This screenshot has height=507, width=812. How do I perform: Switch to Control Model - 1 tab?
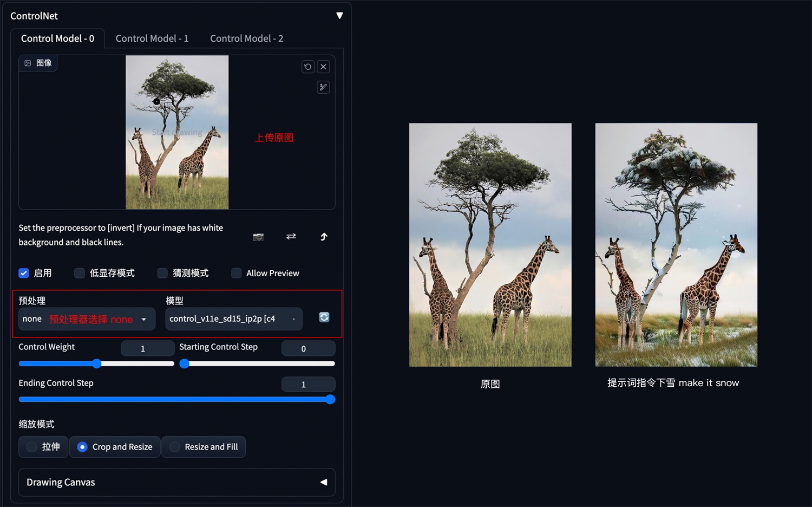(152, 38)
